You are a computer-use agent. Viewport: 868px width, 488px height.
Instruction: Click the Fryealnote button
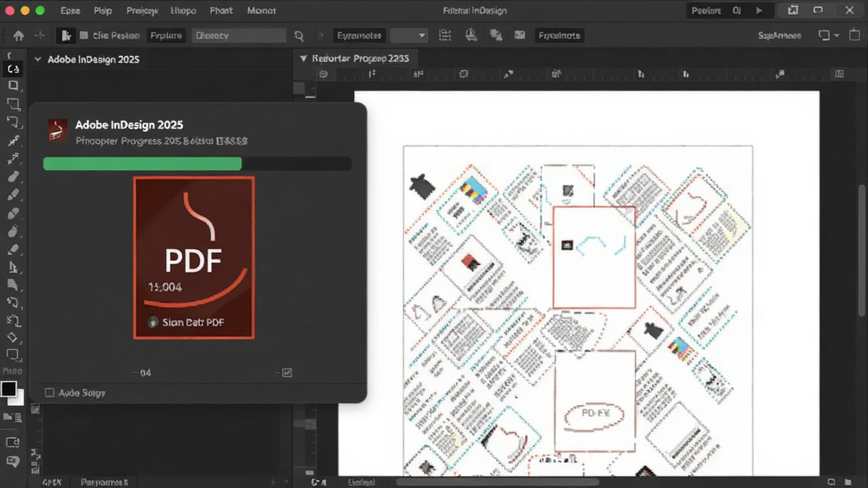pyautogui.click(x=559, y=36)
